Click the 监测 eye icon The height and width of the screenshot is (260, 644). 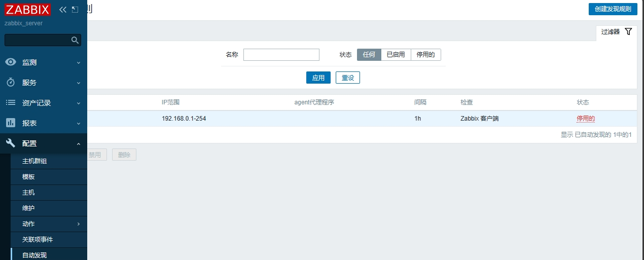point(11,62)
